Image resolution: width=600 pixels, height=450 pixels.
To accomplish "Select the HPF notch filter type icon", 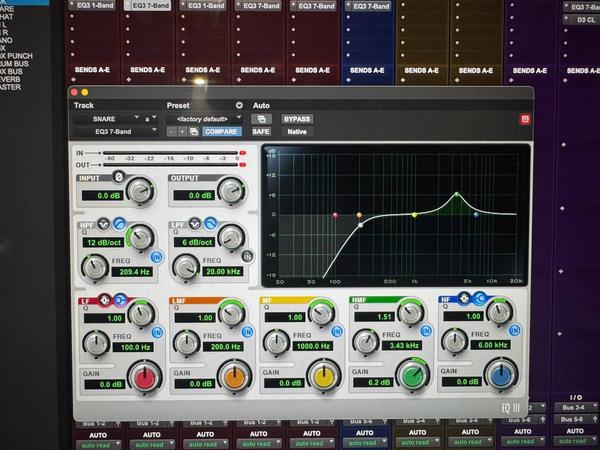I will [x=105, y=223].
